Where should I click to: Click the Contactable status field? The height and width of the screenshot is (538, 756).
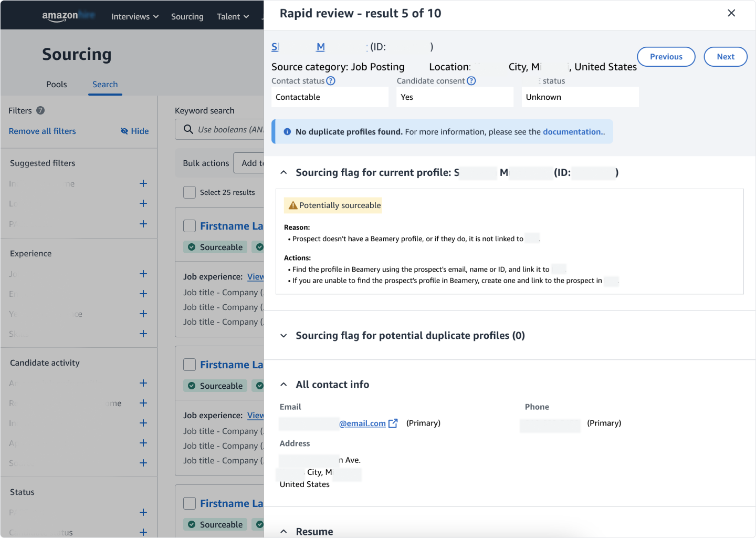click(x=330, y=97)
